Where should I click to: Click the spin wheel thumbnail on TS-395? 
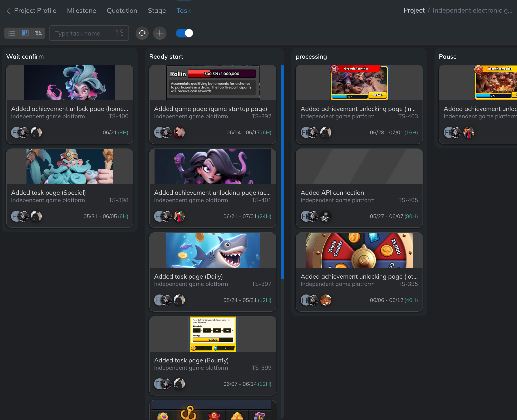pos(359,250)
